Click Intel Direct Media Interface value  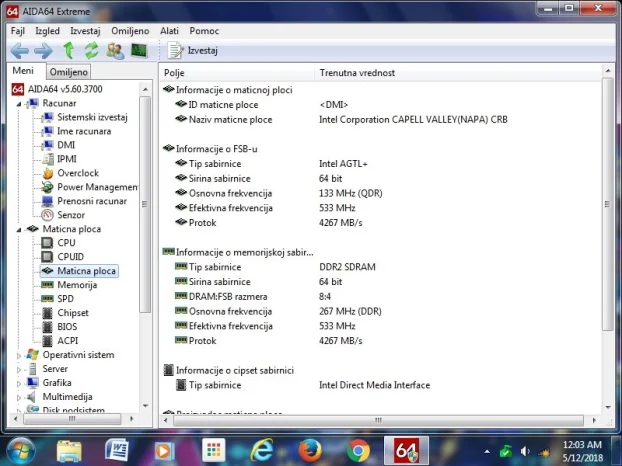[x=374, y=385]
